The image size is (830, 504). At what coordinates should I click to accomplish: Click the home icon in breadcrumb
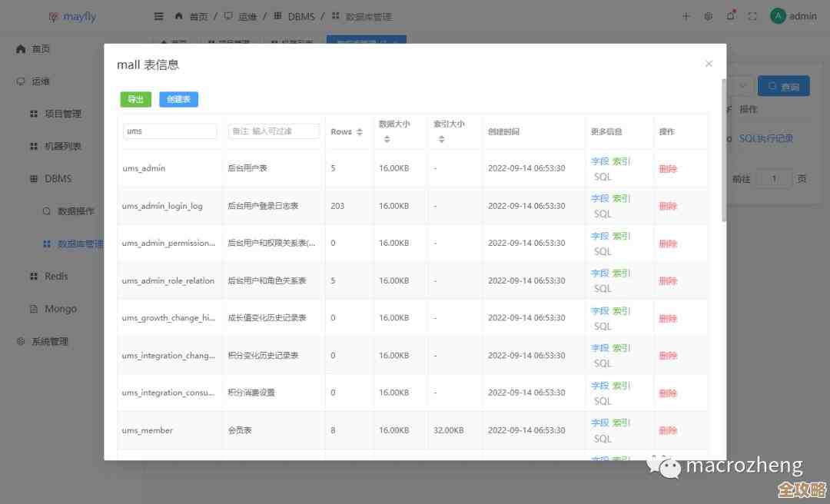(178, 15)
